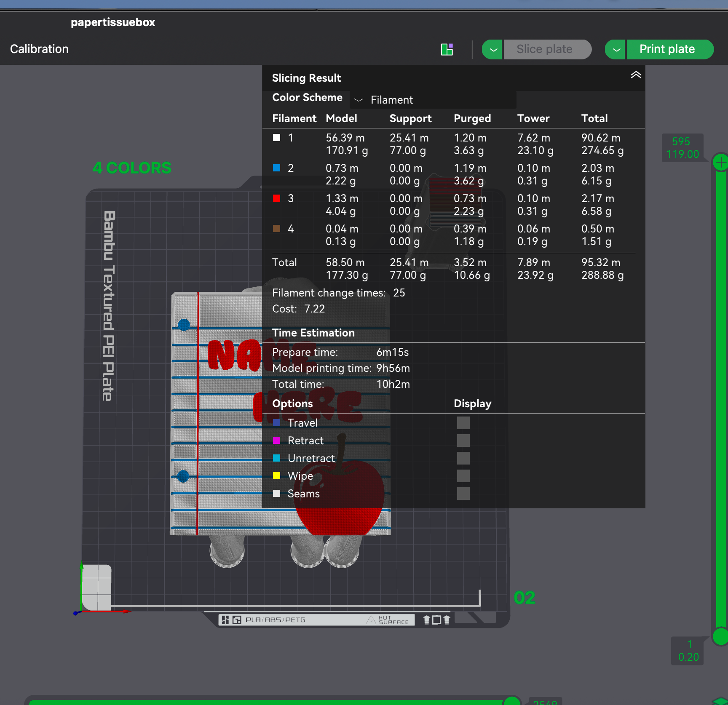Screen dimensions: 728x705
Task: Open the Print plate dropdown arrow
Action: (615, 49)
